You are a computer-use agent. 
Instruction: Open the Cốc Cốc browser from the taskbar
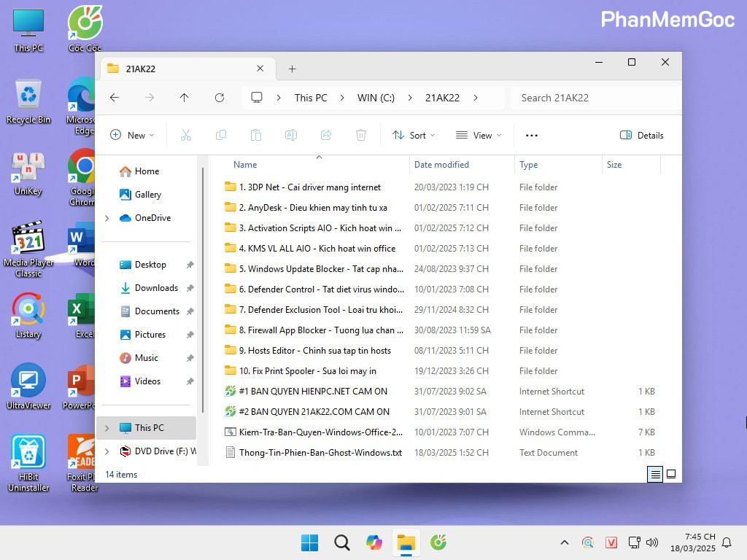click(438, 542)
